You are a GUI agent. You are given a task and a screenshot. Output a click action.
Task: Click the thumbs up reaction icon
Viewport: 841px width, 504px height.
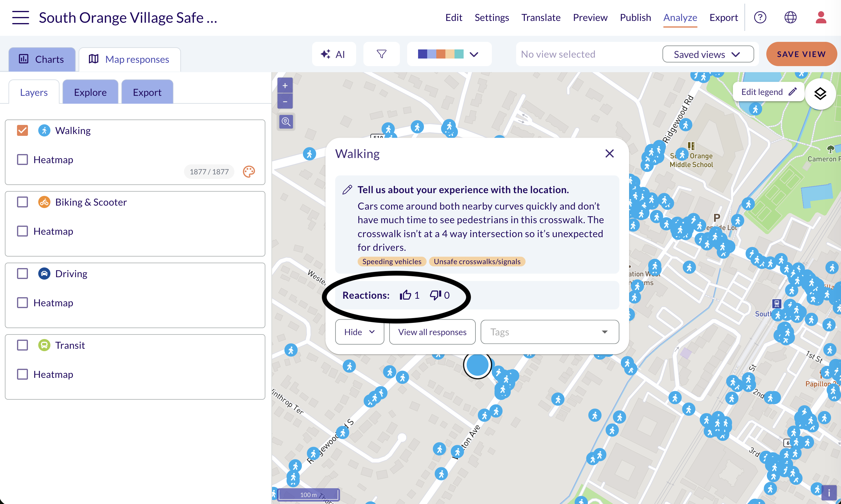click(405, 295)
